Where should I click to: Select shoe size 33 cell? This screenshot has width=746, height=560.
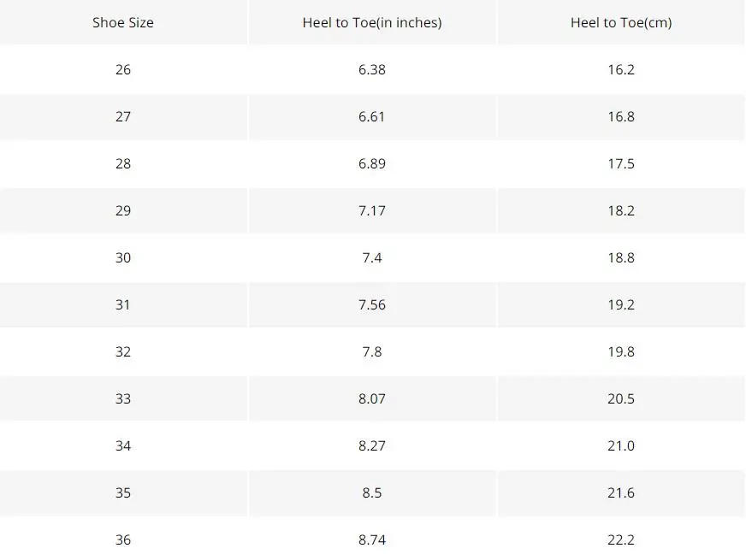pyautogui.click(x=122, y=399)
